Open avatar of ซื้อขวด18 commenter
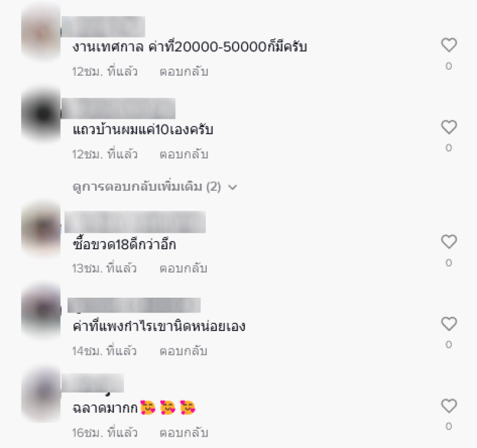 point(41,228)
